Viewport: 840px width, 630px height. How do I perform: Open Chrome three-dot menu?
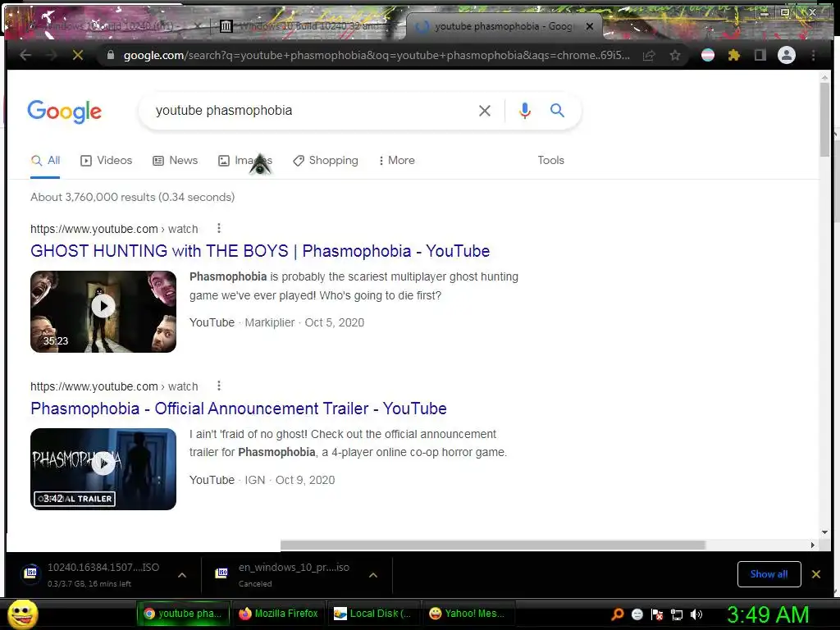813,55
